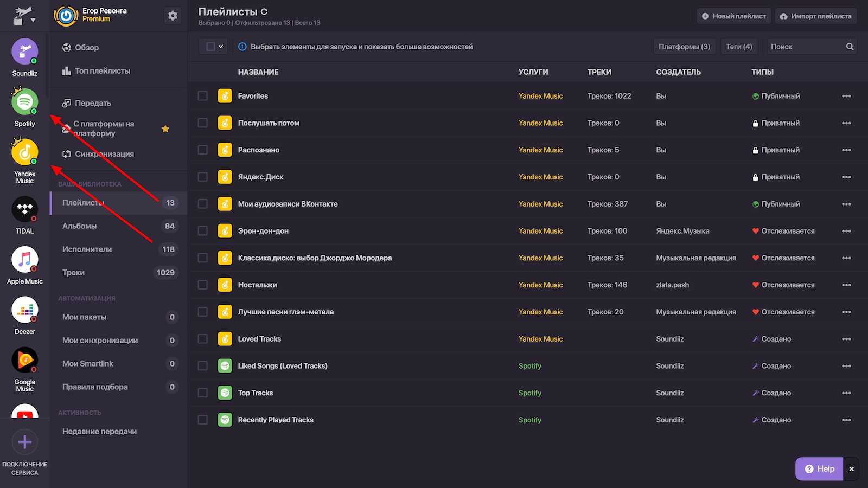
Task: Select the Spotify service in sidebar
Action: coord(25,102)
